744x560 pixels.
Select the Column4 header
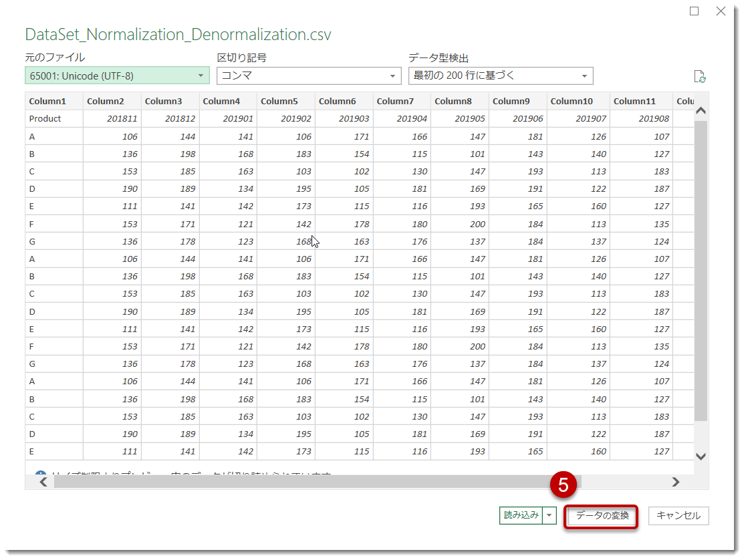(x=228, y=102)
